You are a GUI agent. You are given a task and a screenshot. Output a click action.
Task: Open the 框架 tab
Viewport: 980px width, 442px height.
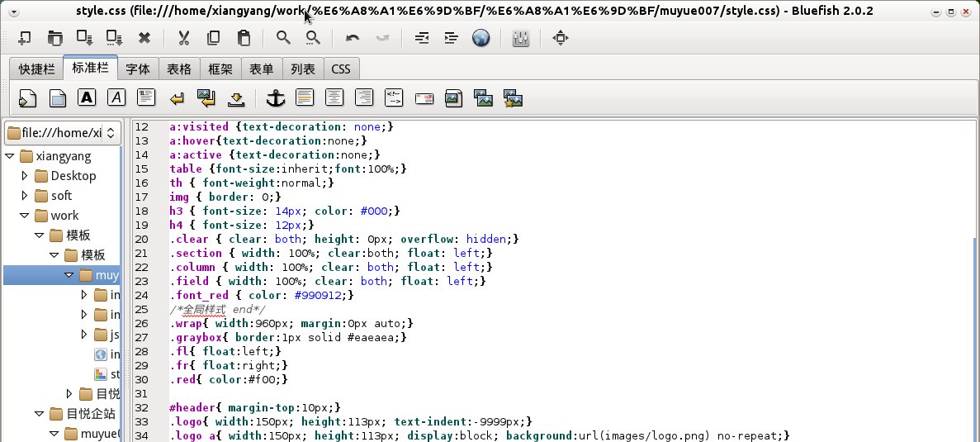[x=220, y=69]
